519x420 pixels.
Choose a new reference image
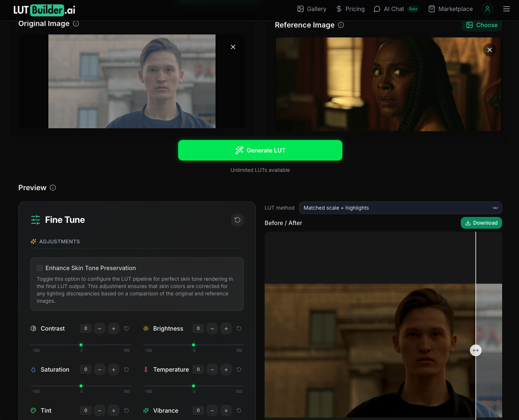[482, 25]
